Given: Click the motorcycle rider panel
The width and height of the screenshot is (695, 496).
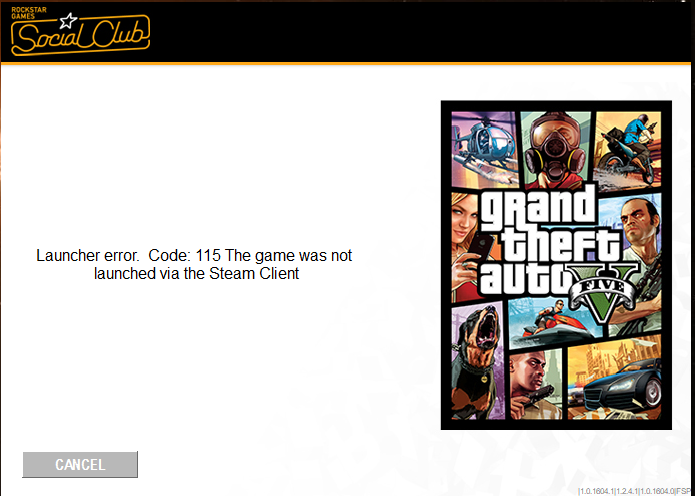Looking at the screenshot, I should click(628, 151).
